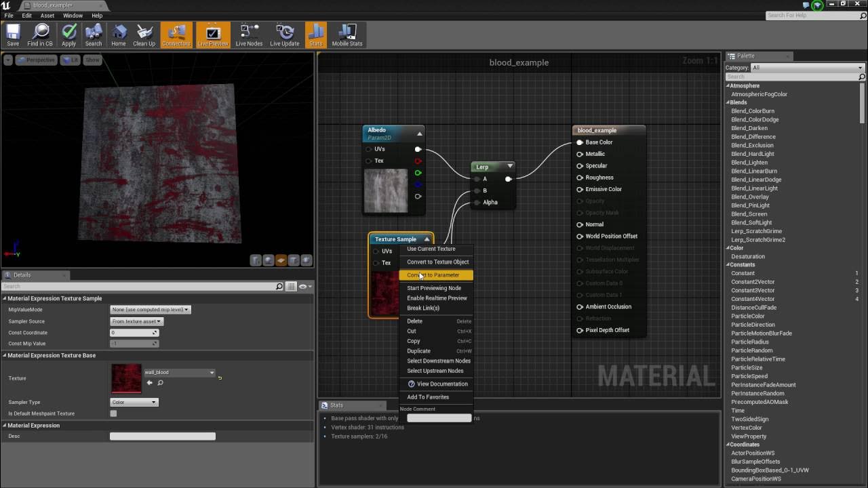Open the File menu

[x=9, y=16]
